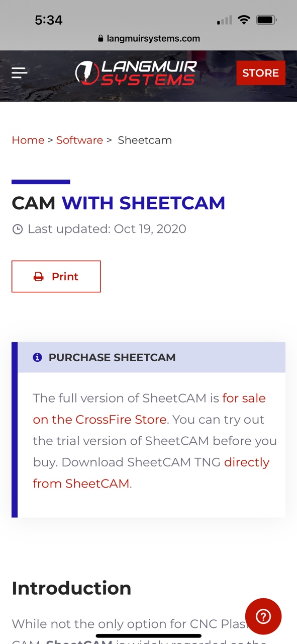This screenshot has width=297, height=644.
Task: Tap the iOS home indicator bar
Action: [148, 636]
